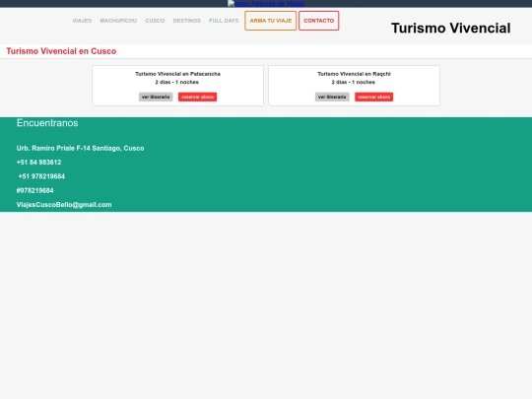Select the CUSCO menu item

[x=155, y=21]
